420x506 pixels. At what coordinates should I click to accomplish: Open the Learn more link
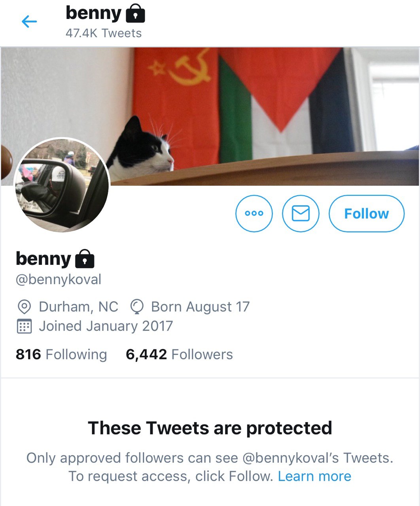[x=314, y=476]
